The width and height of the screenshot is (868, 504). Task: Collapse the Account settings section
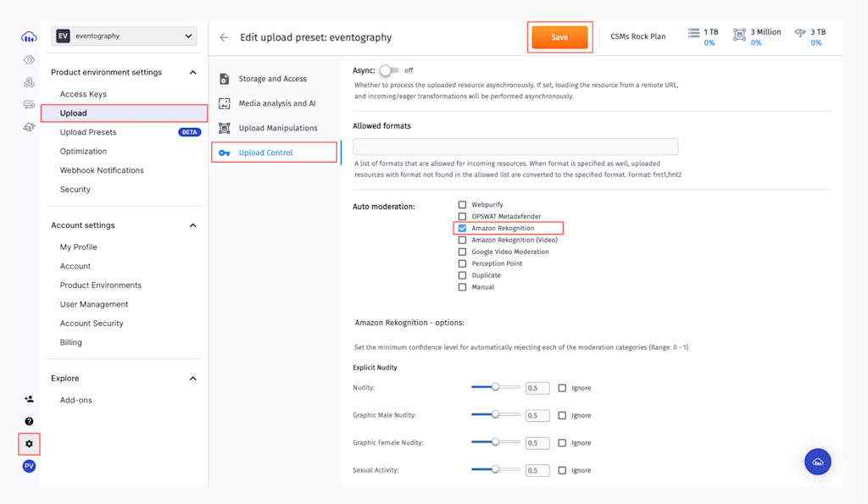point(192,225)
